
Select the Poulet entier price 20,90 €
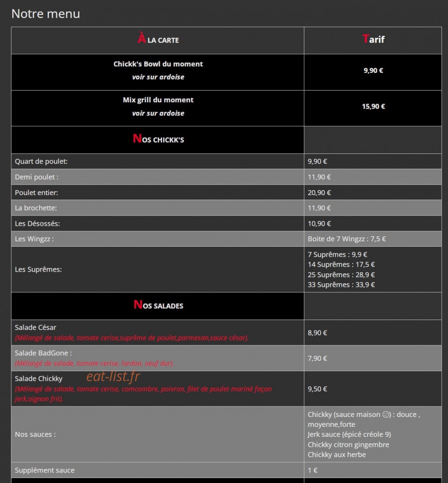point(319,192)
